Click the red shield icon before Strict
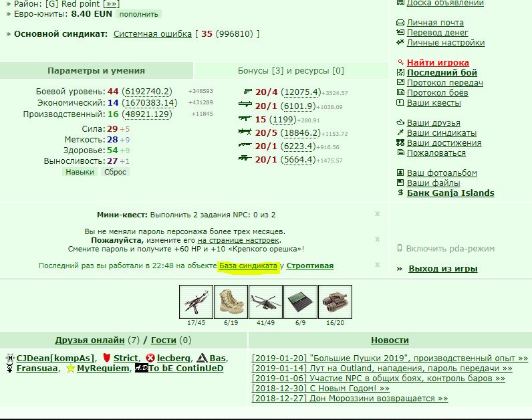This screenshot has height=420, width=532. [107, 358]
